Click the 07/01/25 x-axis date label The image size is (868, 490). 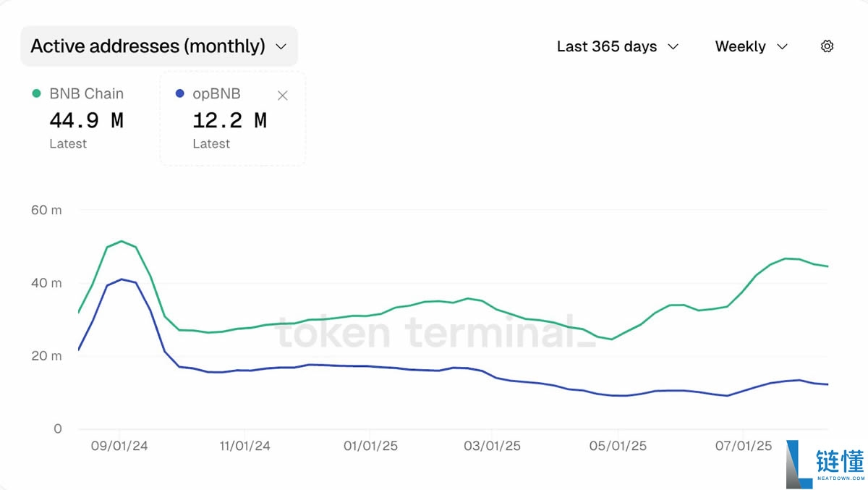(x=744, y=446)
